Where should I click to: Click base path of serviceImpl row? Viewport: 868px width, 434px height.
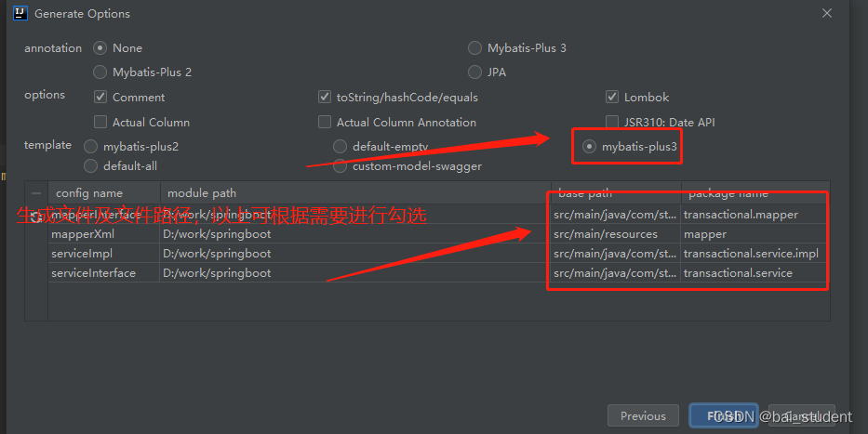pos(615,253)
